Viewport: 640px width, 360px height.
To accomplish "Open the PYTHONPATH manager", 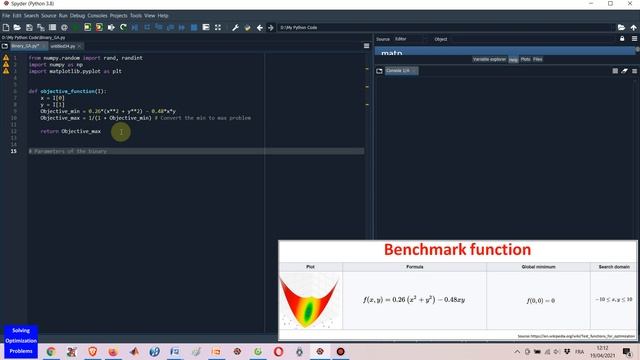I will click(x=247, y=27).
